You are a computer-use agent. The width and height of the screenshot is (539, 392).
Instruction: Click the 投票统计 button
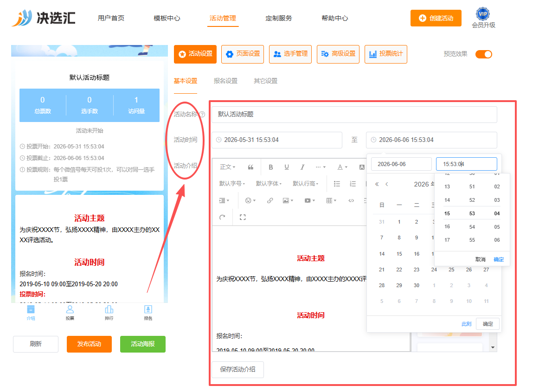click(x=386, y=54)
